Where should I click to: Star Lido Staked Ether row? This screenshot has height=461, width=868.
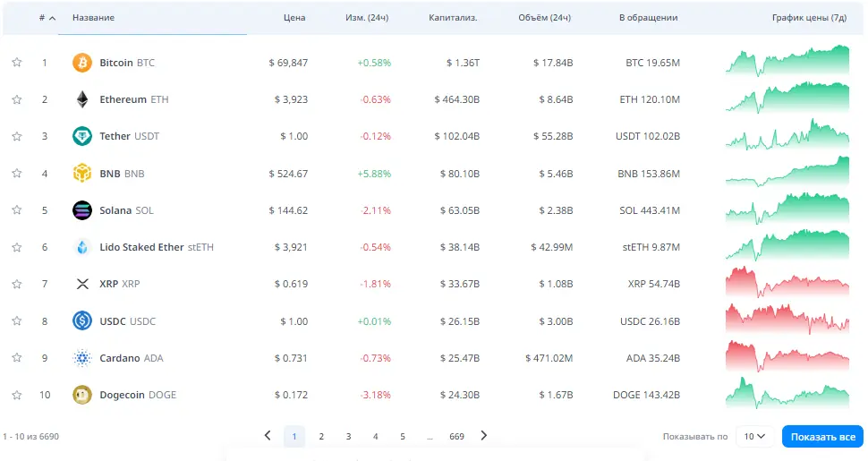(17, 246)
